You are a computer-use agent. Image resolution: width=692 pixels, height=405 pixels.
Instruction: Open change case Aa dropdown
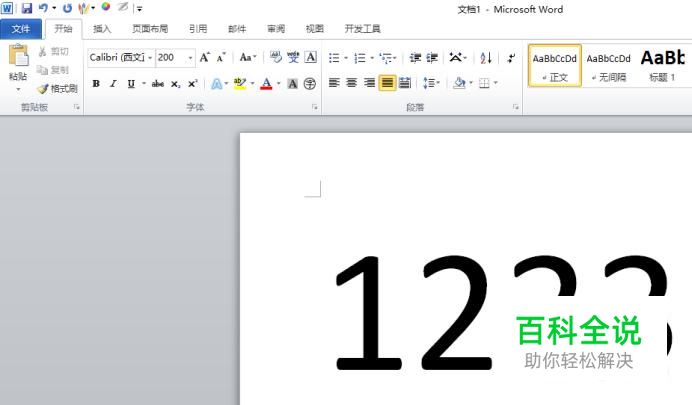pos(248,57)
